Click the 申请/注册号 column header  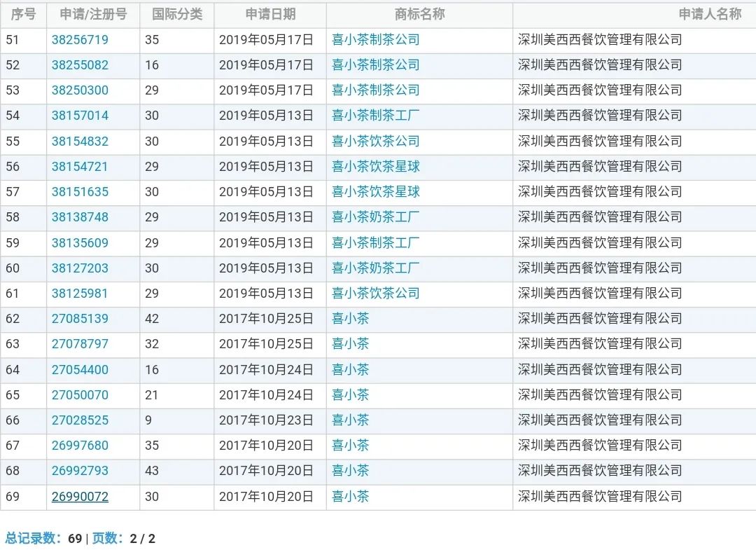coord(93,15)
